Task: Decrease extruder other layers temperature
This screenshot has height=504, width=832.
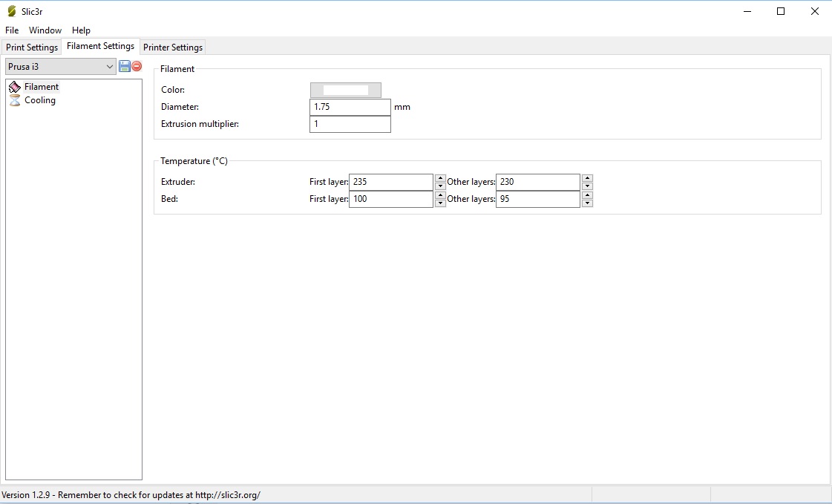Action: [587, 186]
